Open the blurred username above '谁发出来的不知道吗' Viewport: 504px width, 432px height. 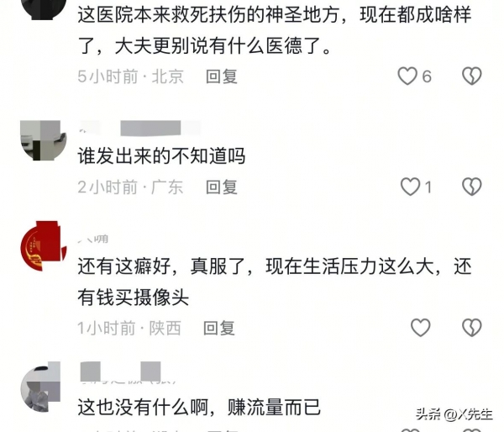coord(139,128)
